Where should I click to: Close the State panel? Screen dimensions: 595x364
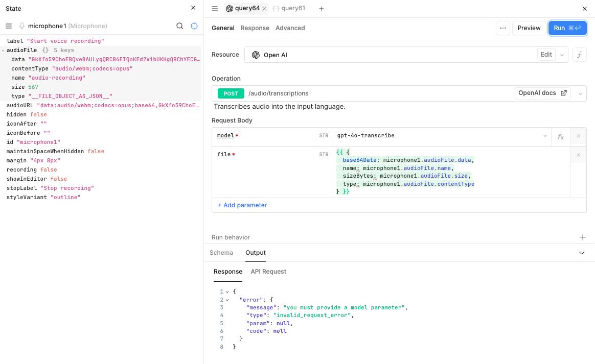(x=193, y=8)
